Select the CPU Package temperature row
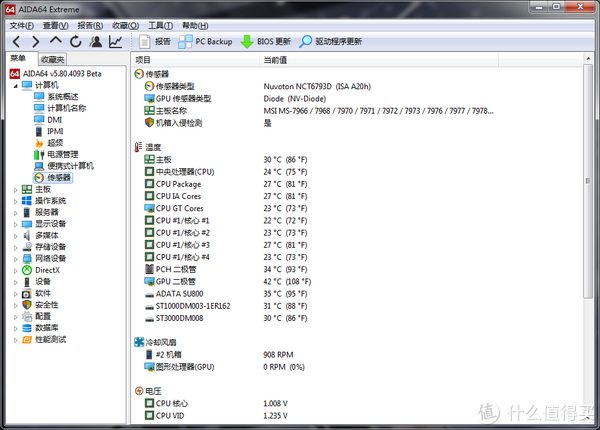 pyautogui.click(x=357, y=184)
